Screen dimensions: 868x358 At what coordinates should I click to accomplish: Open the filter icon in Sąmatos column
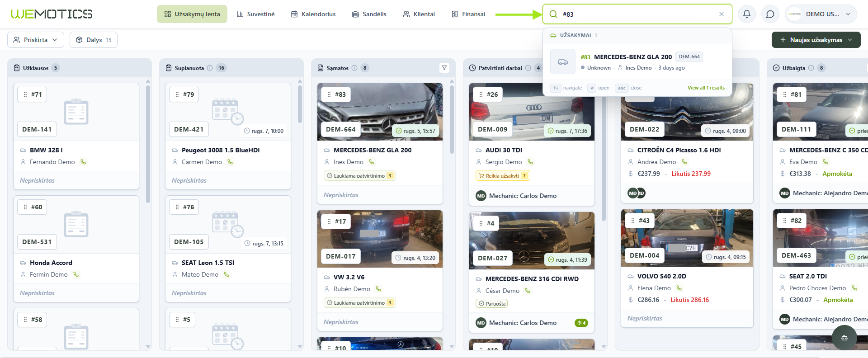click(444, 68)
